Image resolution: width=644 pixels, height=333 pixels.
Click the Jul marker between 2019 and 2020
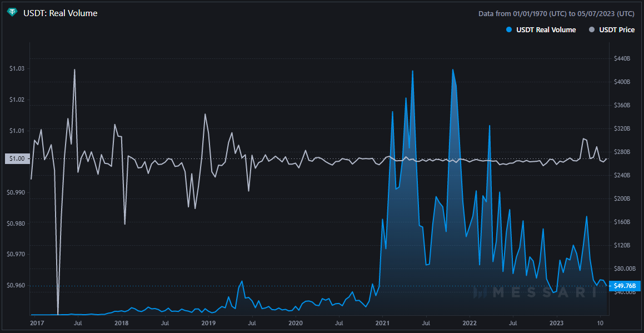252,323
